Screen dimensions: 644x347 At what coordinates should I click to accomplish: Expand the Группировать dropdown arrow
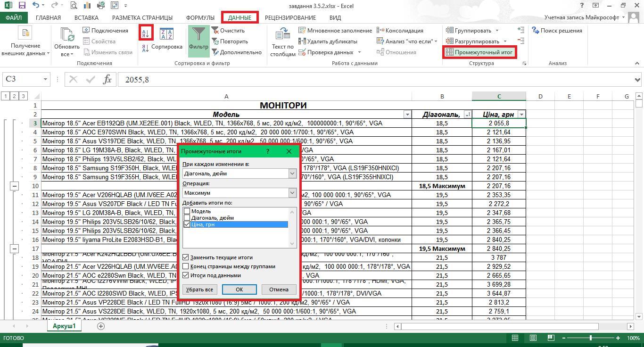click(x=497, y=31)
